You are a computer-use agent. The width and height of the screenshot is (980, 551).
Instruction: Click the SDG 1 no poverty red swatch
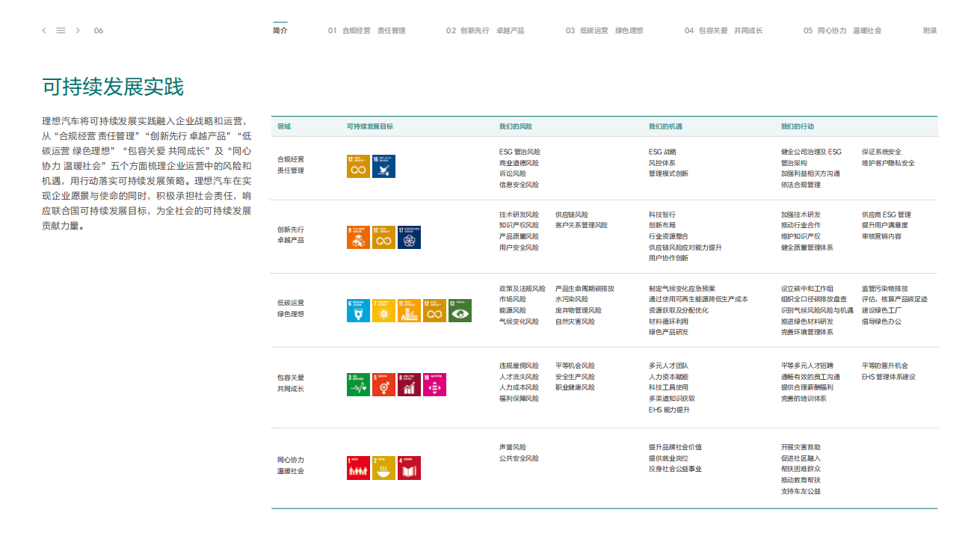(x=359, y=467)
